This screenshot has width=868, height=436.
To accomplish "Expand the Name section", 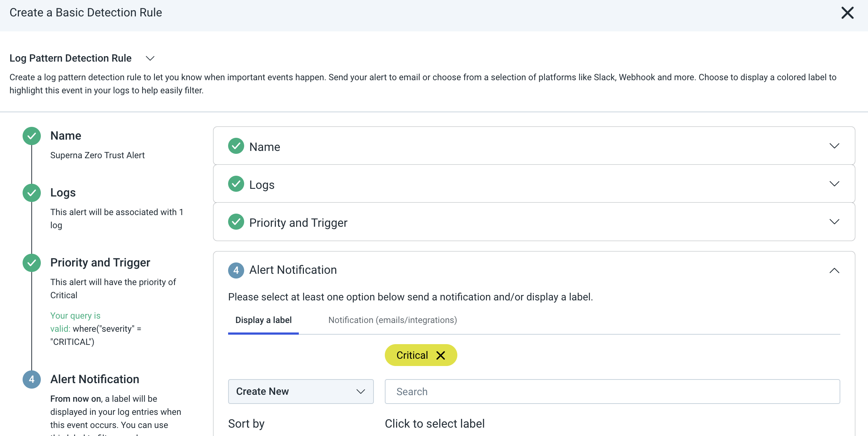I will click(834, 146).
